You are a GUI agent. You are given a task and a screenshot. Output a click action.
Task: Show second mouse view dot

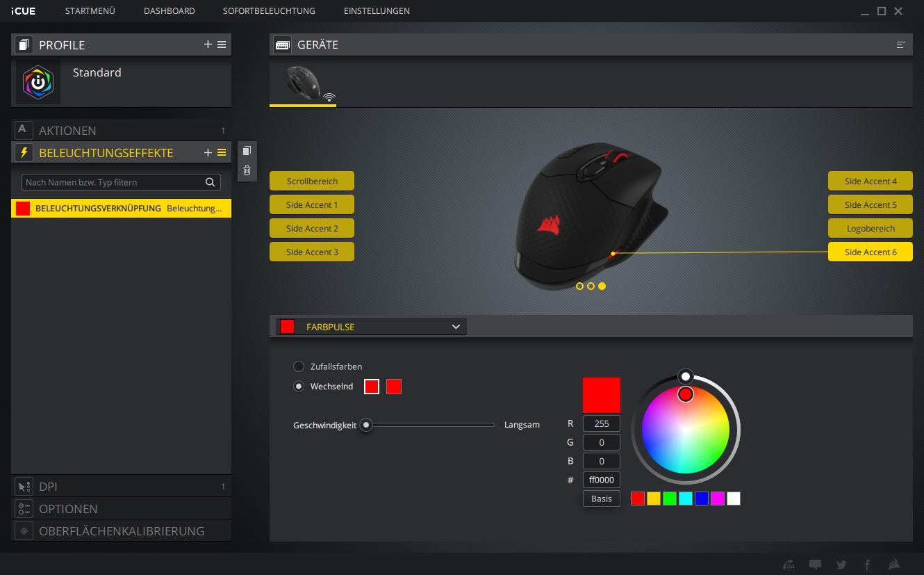point(591,286)
